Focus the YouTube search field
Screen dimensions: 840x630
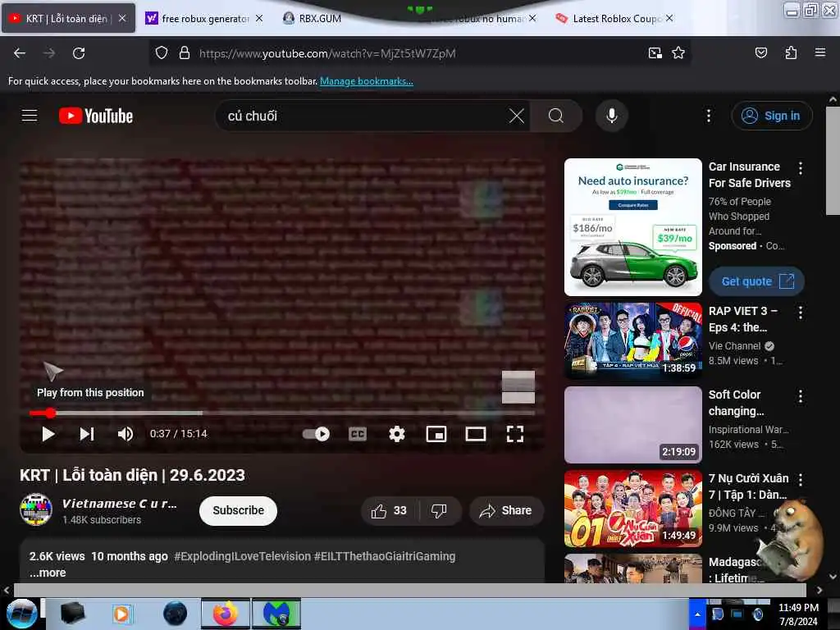click(364, 116)
